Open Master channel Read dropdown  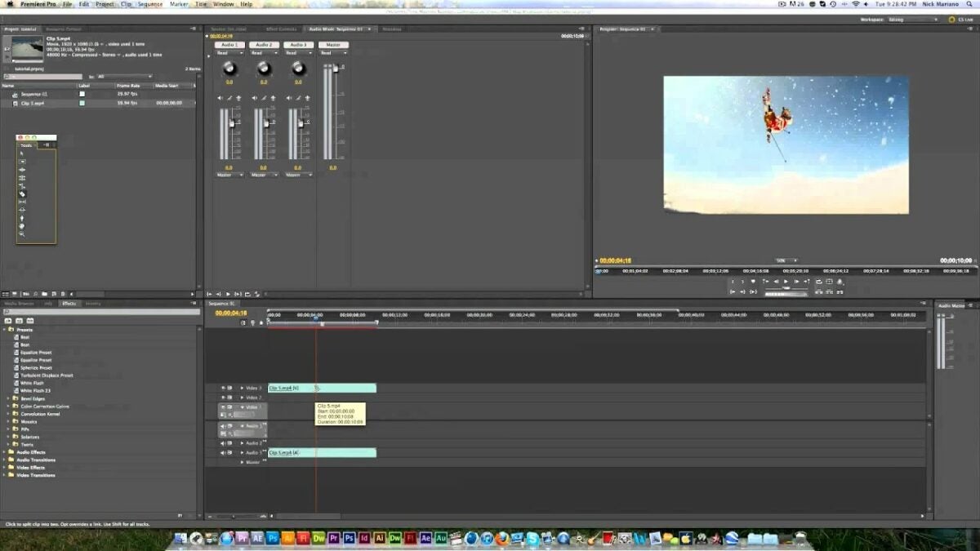pos(333,53)
